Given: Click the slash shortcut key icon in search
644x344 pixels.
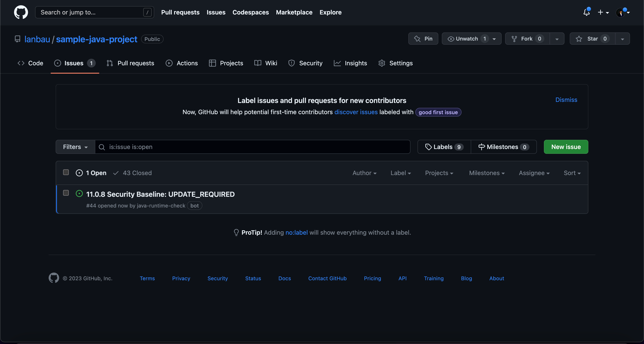Looking at the screenshot, I should pyautogui.click(x=147, y=12).
